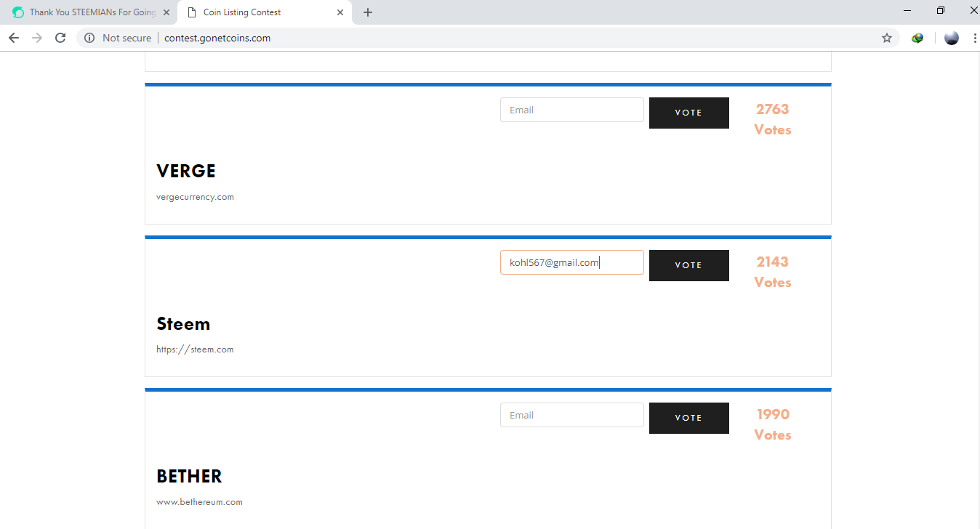Vote for Steem

click(x=689, y=265)
